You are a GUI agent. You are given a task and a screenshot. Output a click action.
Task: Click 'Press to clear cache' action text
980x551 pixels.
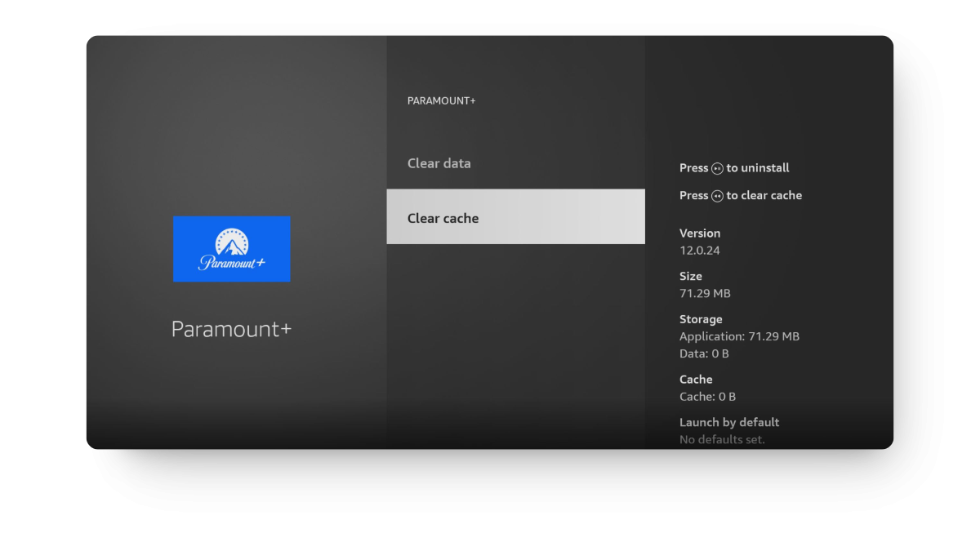(x=741, y=196)
